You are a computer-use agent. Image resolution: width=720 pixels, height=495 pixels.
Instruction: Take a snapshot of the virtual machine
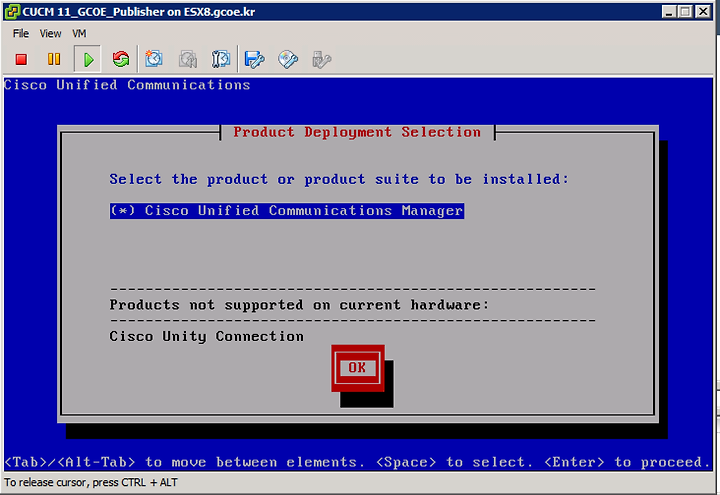[154, 59]
